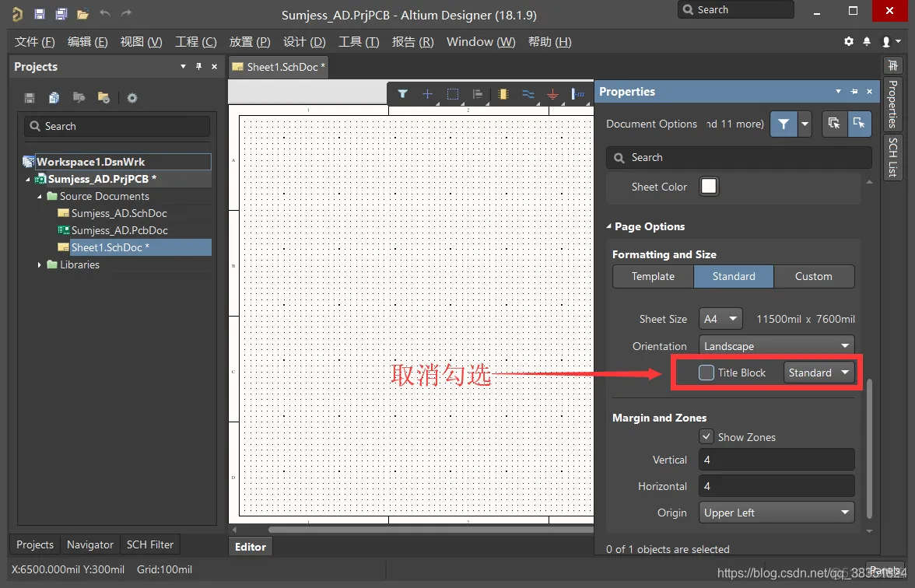The height and width of the screenshot is (588, 915).
Task: Open the settings gear at top right
Action: 848,41
